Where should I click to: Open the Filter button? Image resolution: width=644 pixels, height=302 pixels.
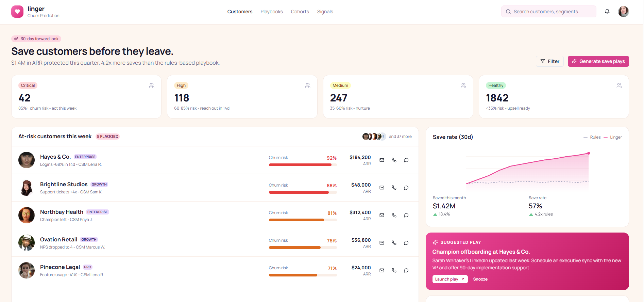pos(550,61)
